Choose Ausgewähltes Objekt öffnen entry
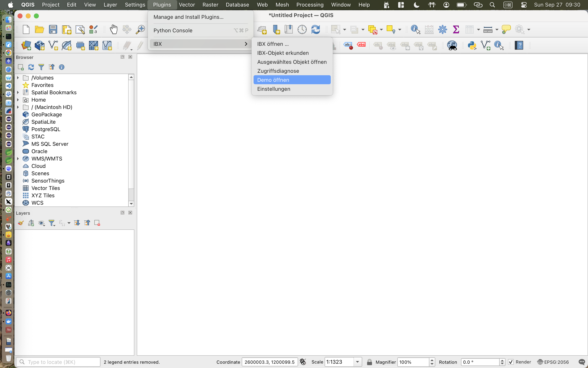Viewport: 588px width, 368px height. tap(292, 62)
